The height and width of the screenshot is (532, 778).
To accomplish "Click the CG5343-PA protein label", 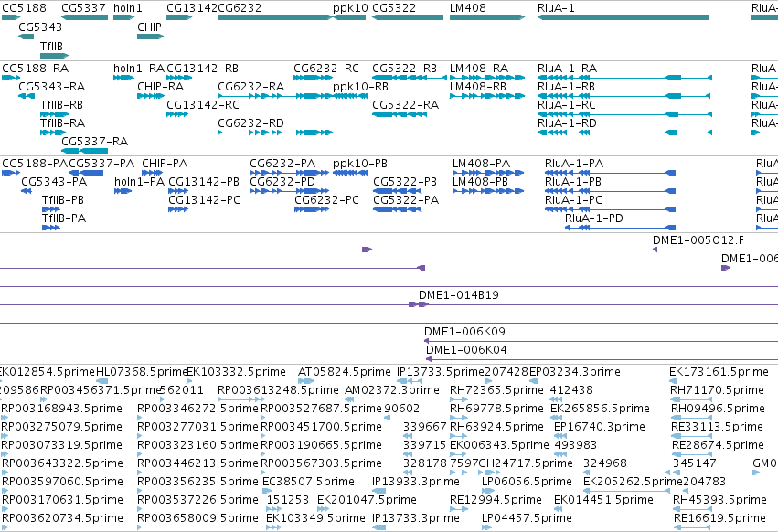I will click(x=54, y=182).
